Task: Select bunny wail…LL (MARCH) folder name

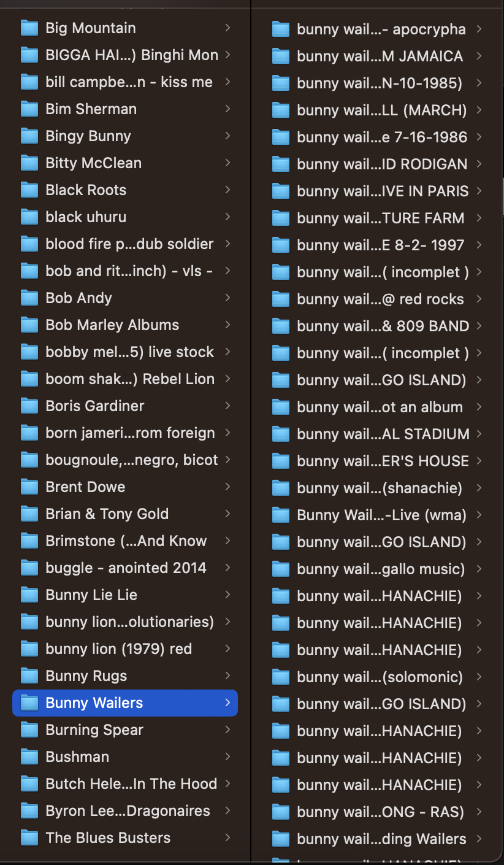Action: (382, 110)
